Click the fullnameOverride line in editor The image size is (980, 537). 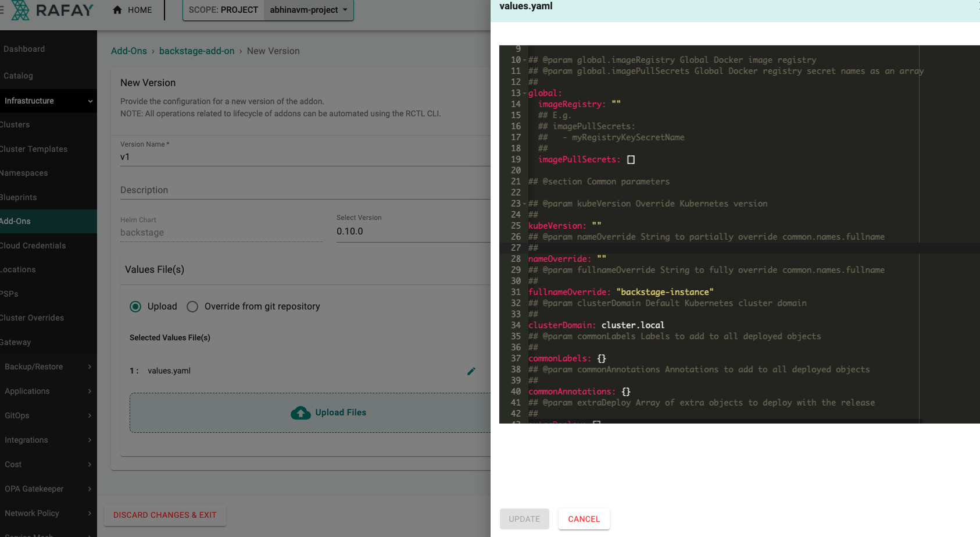621,292
